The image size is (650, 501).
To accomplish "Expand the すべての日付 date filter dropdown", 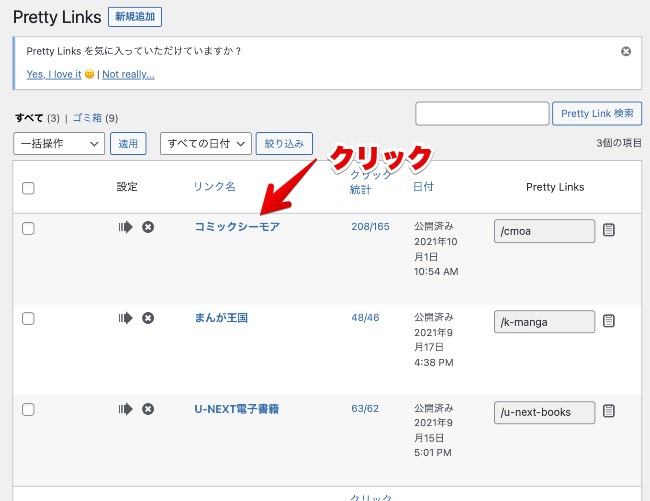I will point(205,144).
